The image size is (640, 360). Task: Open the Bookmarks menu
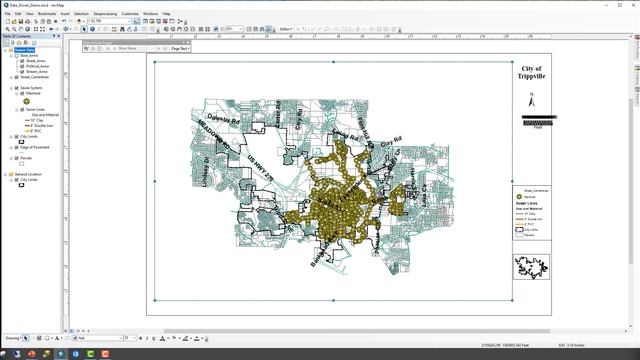(x=47, y=14)
